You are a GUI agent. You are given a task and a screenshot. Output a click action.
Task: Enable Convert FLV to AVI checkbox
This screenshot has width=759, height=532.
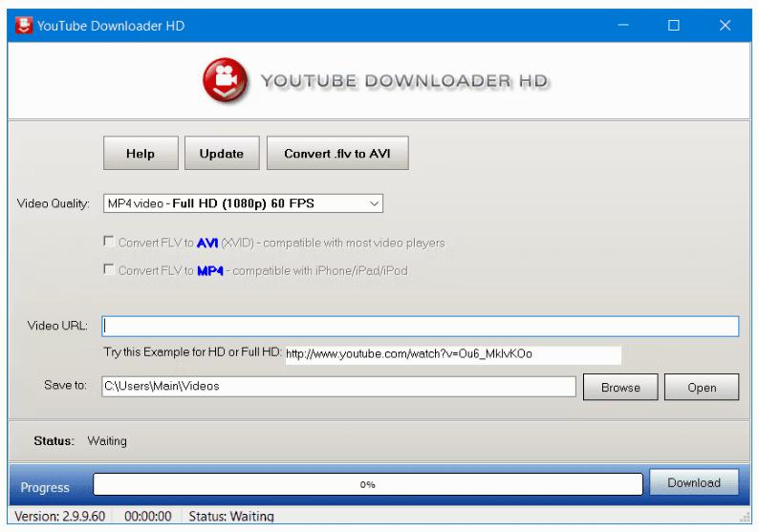109,243
